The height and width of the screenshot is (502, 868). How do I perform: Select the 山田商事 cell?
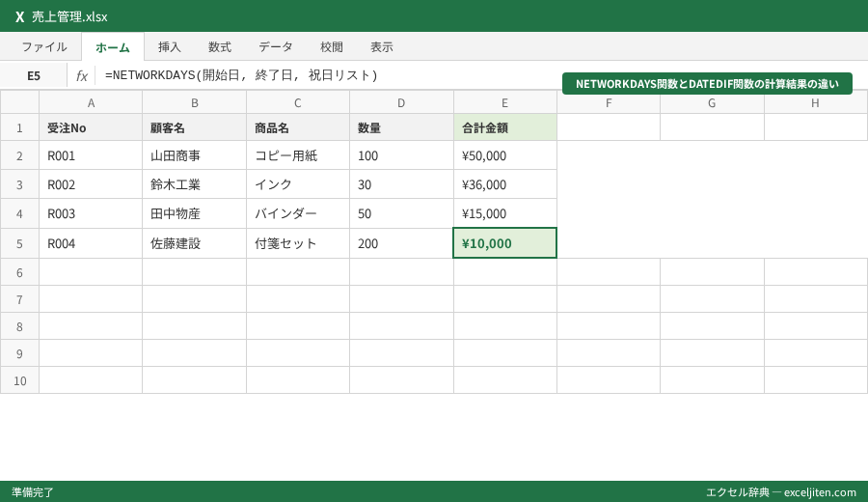coord(194,155)
